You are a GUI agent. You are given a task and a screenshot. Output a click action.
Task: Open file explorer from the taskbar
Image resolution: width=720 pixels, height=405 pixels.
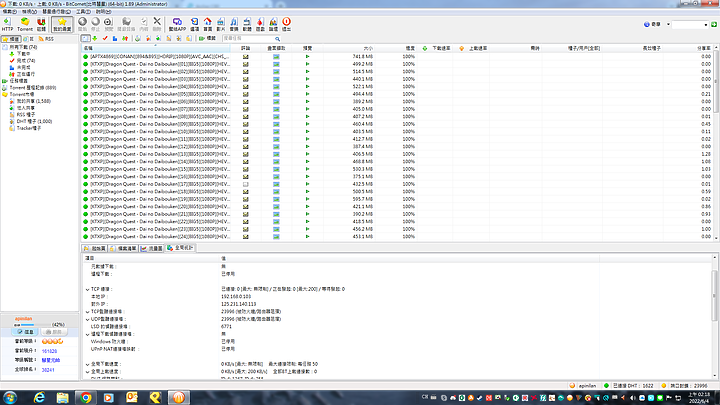point(62,398)
